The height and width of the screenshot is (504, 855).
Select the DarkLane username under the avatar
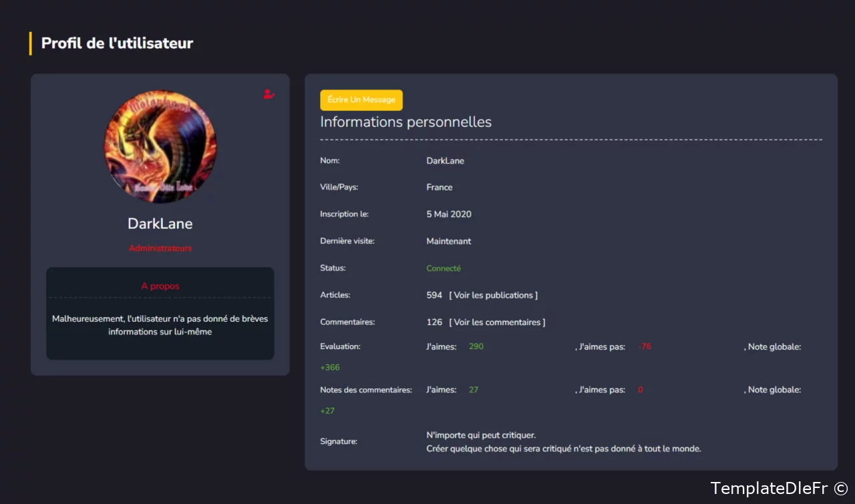pos(160,224)
